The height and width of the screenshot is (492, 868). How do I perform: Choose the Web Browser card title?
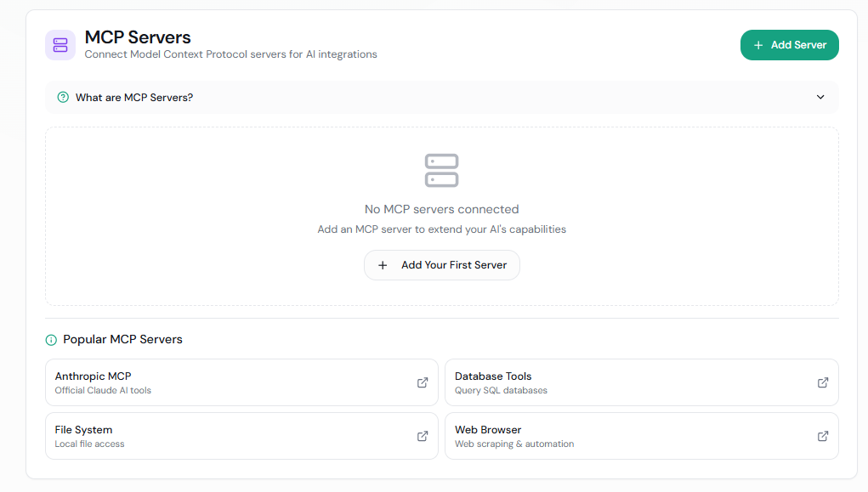(488, 430)
